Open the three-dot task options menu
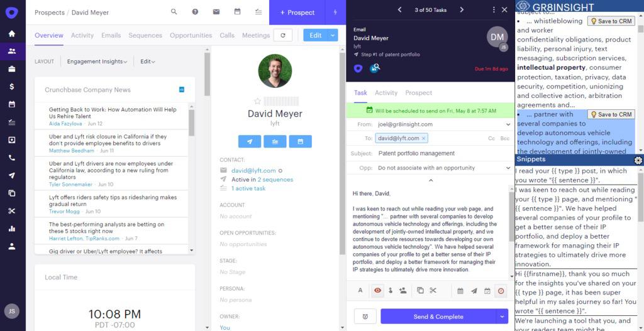This screenshot has width=644, height=331. pyautogui.click(x=494, y=10)
